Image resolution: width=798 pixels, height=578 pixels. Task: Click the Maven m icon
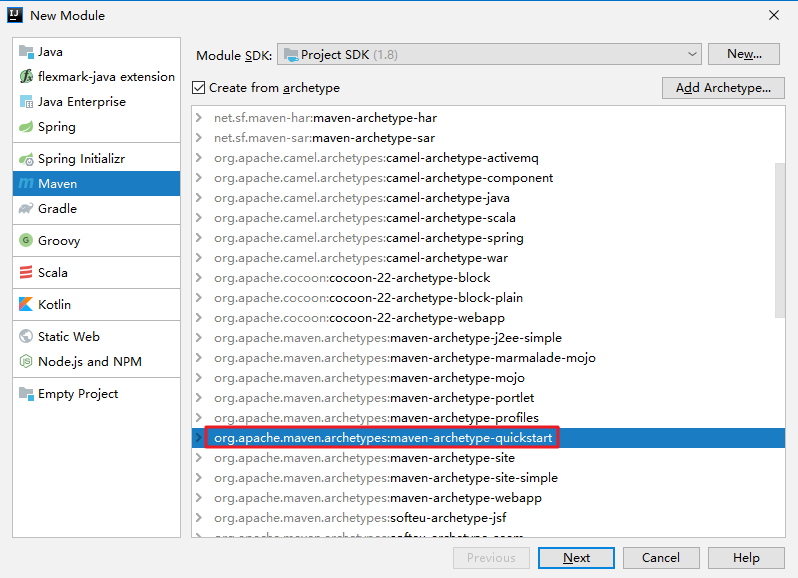tap(26, 184)
